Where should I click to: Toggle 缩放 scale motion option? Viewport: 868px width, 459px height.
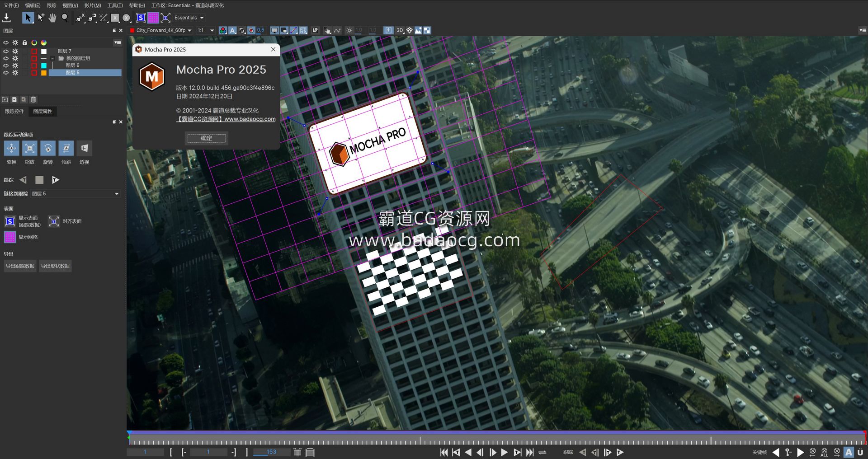pos(30,148)
